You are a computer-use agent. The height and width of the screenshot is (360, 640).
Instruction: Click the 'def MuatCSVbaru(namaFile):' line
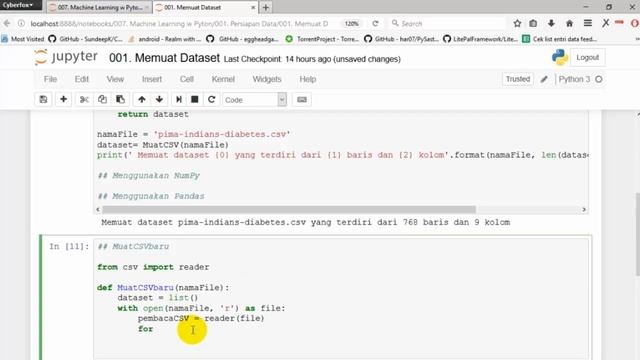[x=163, y=288]
